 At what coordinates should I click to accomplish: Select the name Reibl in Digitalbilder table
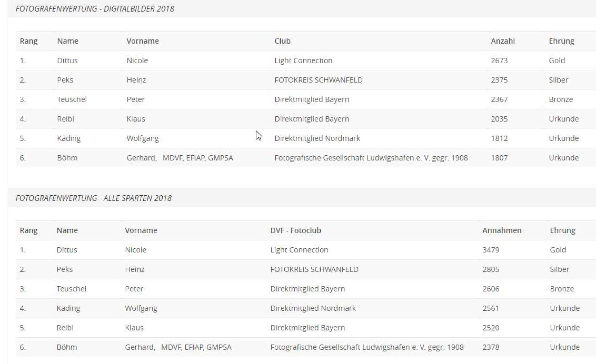[65, 119]
